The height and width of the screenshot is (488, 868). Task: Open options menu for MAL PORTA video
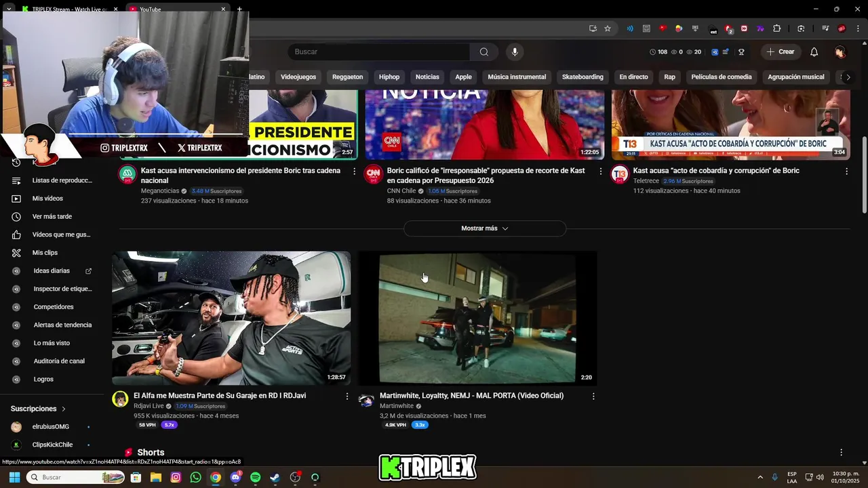click(x=593, y=396)
